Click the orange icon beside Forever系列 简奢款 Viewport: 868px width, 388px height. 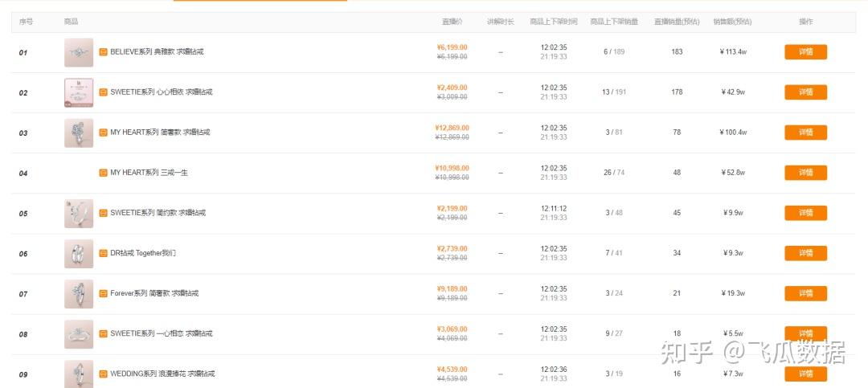[x=103, y=293]
